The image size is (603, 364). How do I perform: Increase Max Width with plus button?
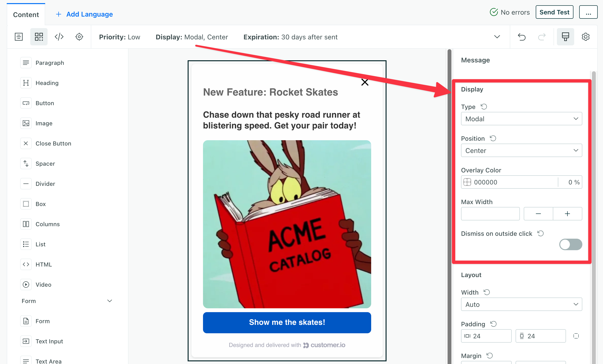coord(567,214)
